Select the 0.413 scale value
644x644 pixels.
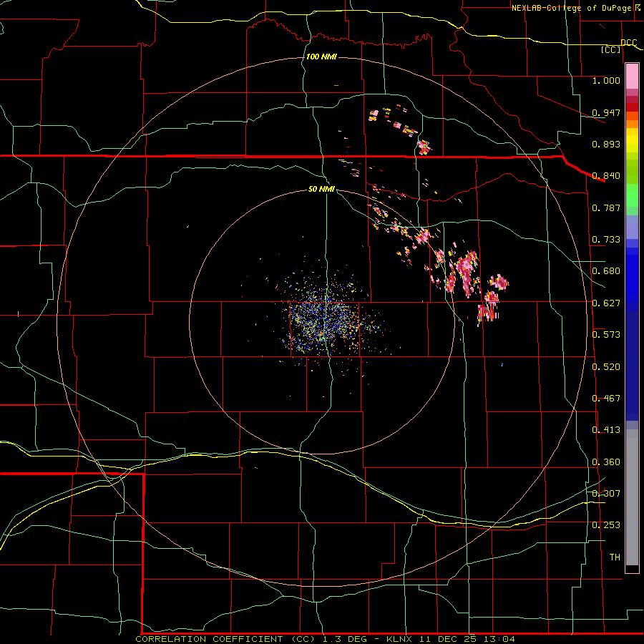(606, 430)
